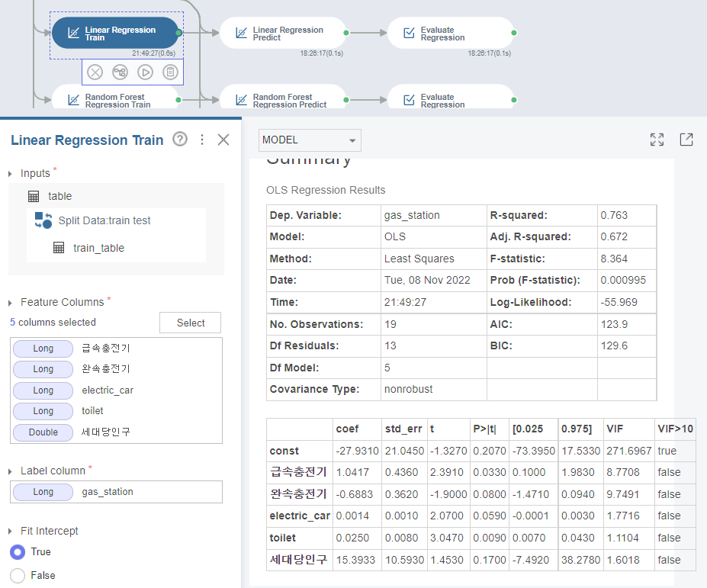The width and height of the screenshot is (707, 588).
Task: Select the Linear Regression Train node
Action: [115, 33]
